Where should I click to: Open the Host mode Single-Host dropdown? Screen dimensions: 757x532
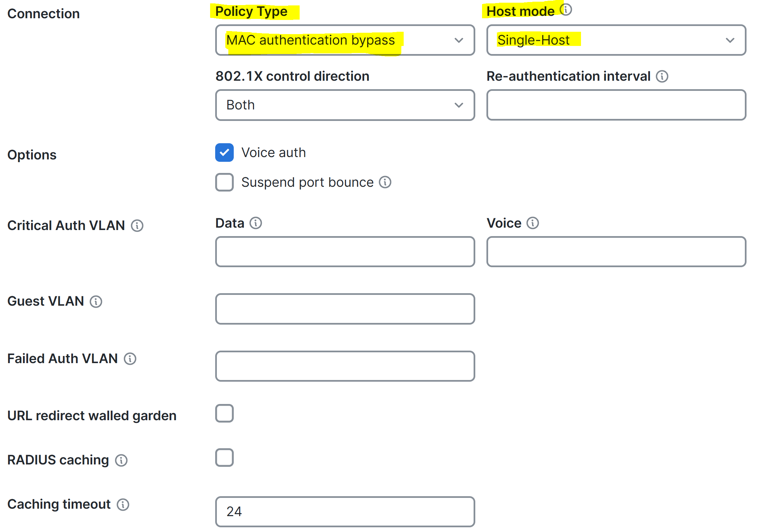tap(616, 40)
